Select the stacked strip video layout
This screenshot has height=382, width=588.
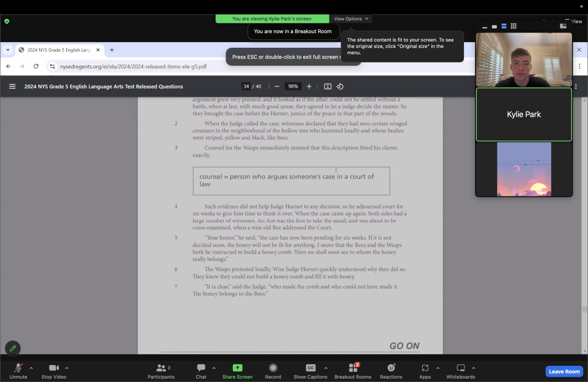pyautogui.click(x=504, y=27)
